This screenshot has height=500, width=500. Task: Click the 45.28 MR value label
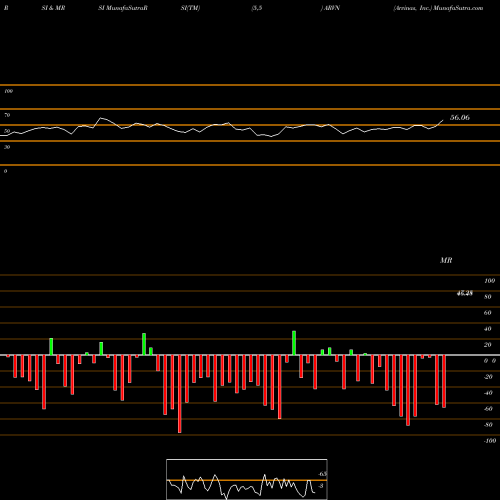pos(465,293)
